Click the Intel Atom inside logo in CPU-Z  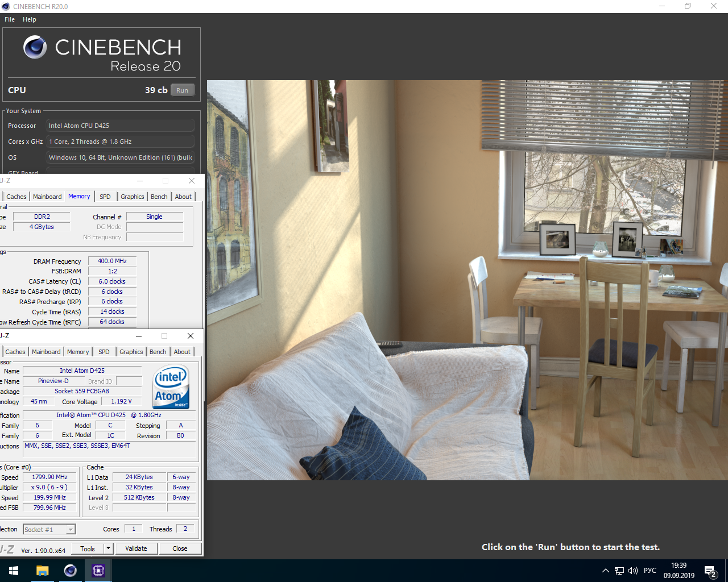[x=171, y=387]
